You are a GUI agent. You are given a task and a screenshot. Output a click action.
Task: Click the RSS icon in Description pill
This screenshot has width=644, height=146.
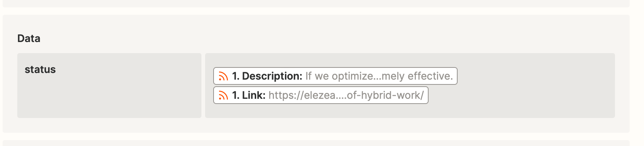coord(223,76)
